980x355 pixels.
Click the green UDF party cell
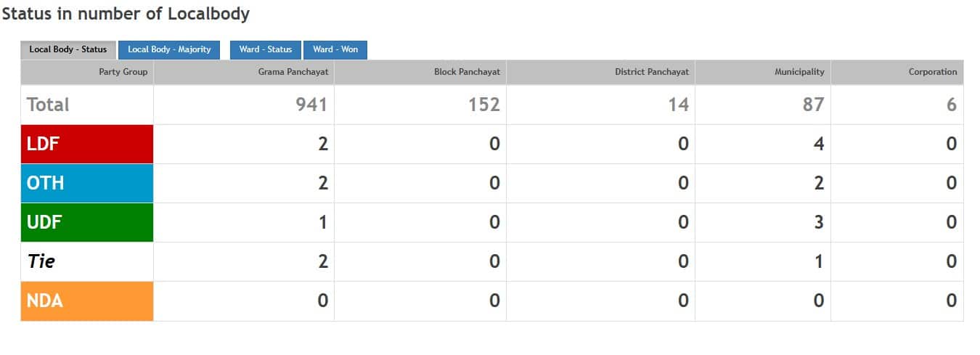coord(87,222)
